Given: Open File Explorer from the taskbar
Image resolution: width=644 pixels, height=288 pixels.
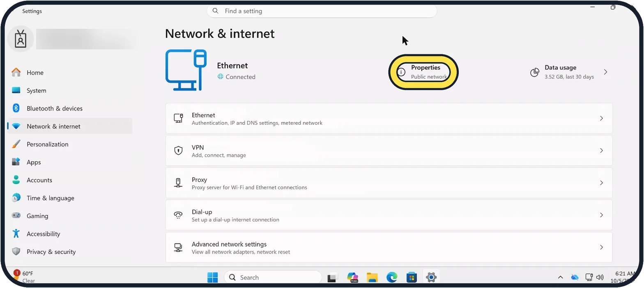Looking at the screenshot, I should point(372,278).
